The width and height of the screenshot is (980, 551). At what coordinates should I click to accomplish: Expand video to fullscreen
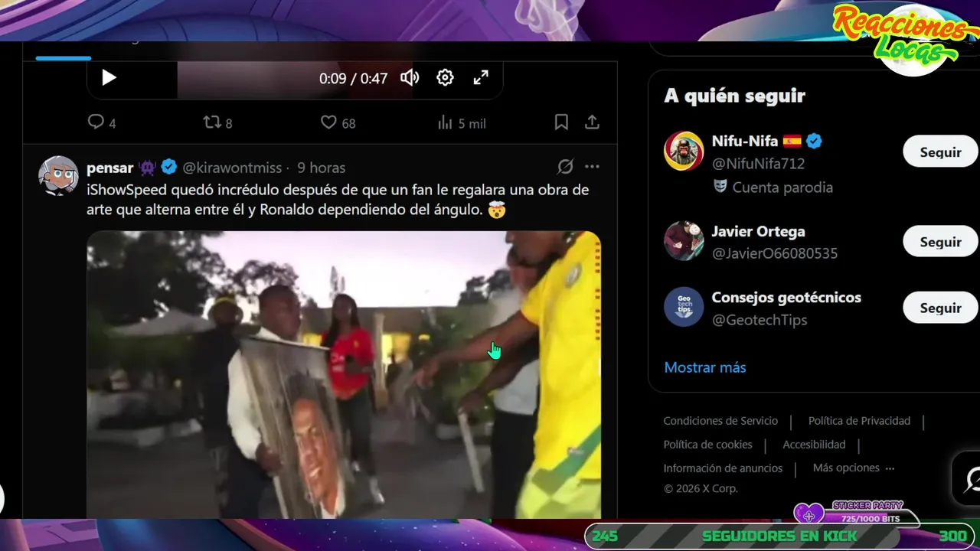tap(481, 77)
